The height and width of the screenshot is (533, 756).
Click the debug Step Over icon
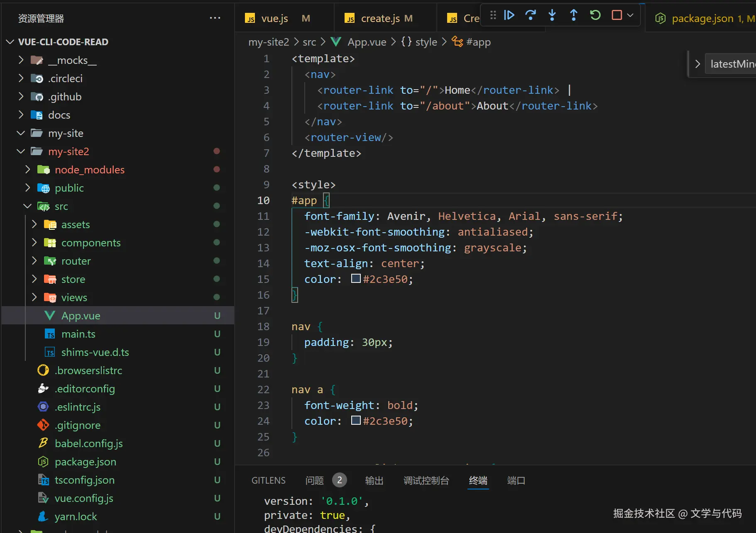point(531,15)
